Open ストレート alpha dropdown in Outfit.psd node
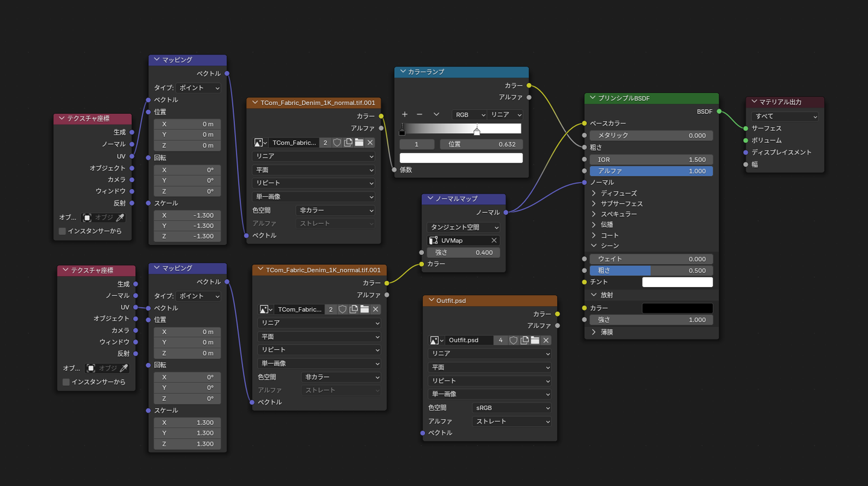Image resolution: width=868 pixels, height=486 pixels. click(512, 421)
